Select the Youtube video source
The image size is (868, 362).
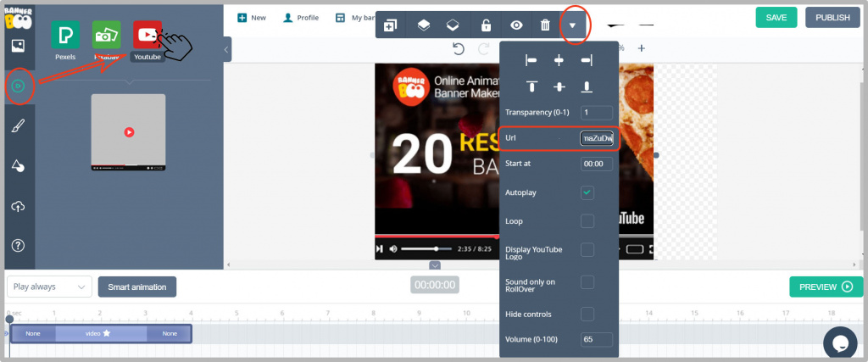[147, 34]
